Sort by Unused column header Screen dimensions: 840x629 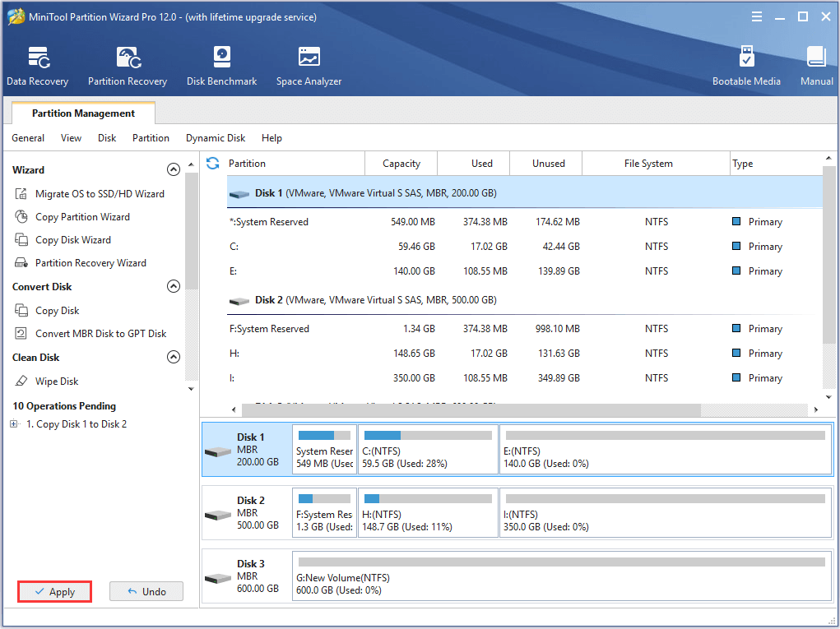pos(548,164)
